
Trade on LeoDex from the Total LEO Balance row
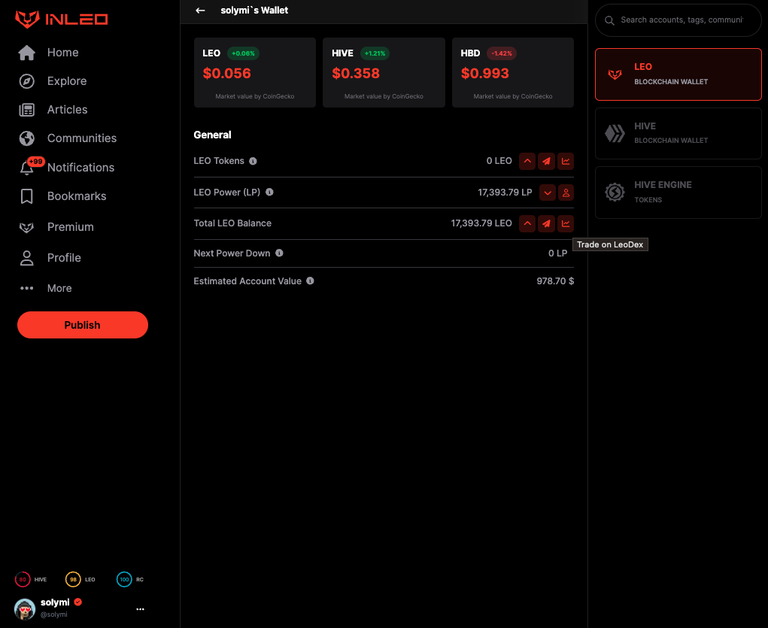[566, 223]
